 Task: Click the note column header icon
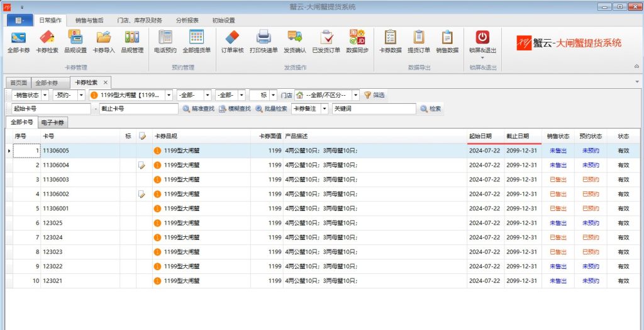pos(143,136)
